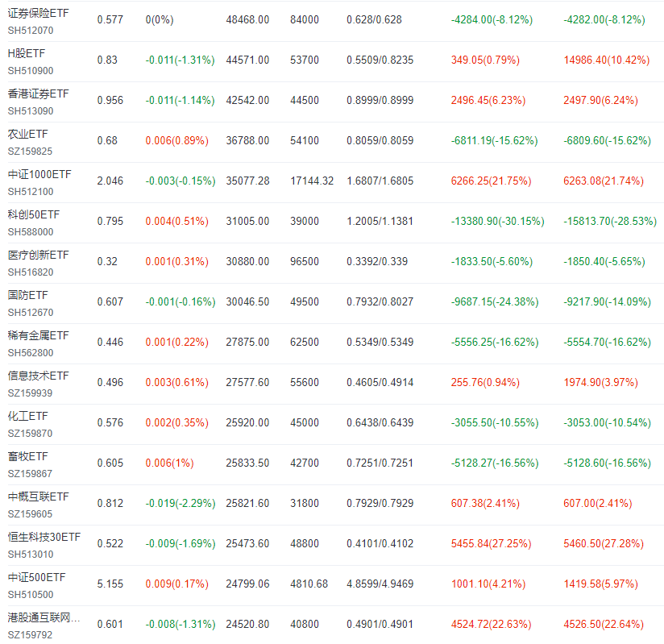Click cumulative profit 14986.40(10.42%)
The width and height of the screenshot is (664, 644).
[x=607, y=60]
